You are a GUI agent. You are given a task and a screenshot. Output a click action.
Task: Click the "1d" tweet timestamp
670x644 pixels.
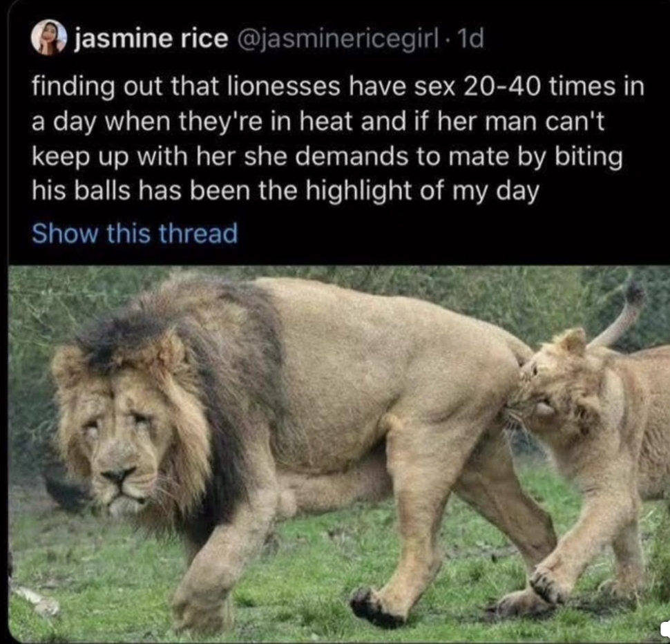point(470,39)
